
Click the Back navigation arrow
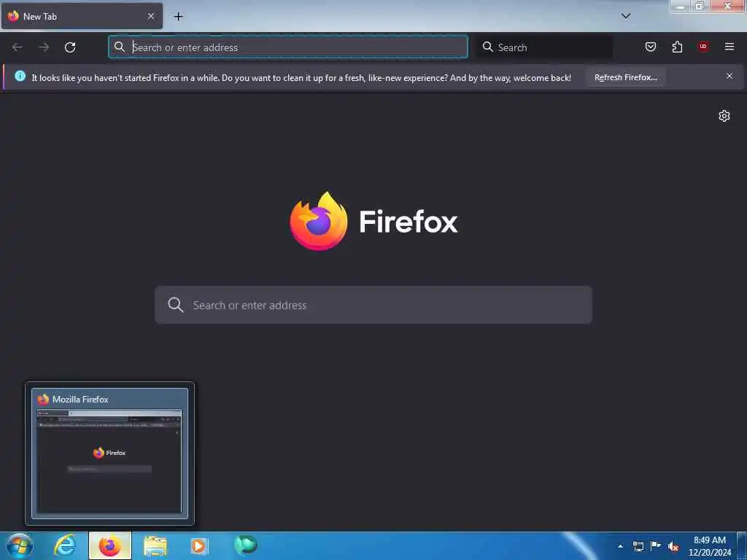pyautogui.click(x=18, y=47)
